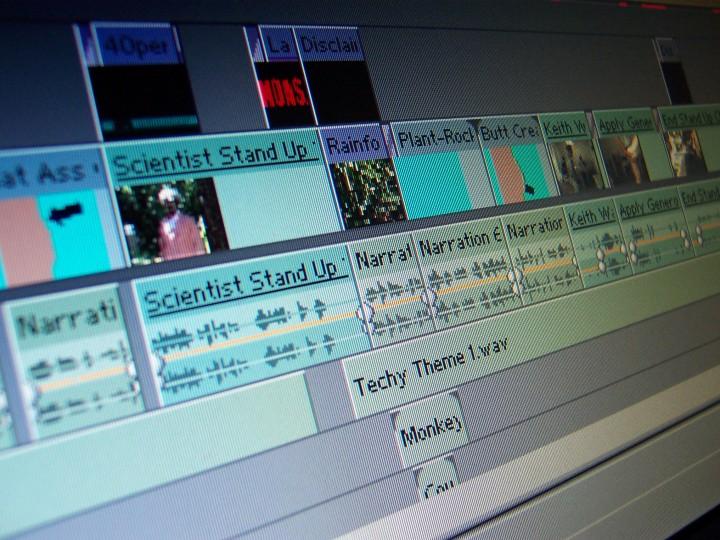This screenshot has height=540, width=720.
Task: Click the red "MONS" thumbnail of the "La" clip
Action: pos(284,94)
